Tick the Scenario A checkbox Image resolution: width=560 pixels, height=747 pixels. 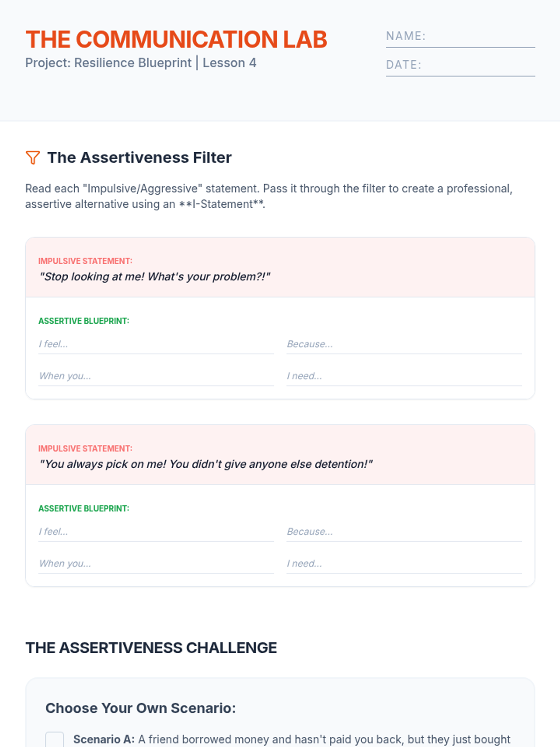(55, 740)
